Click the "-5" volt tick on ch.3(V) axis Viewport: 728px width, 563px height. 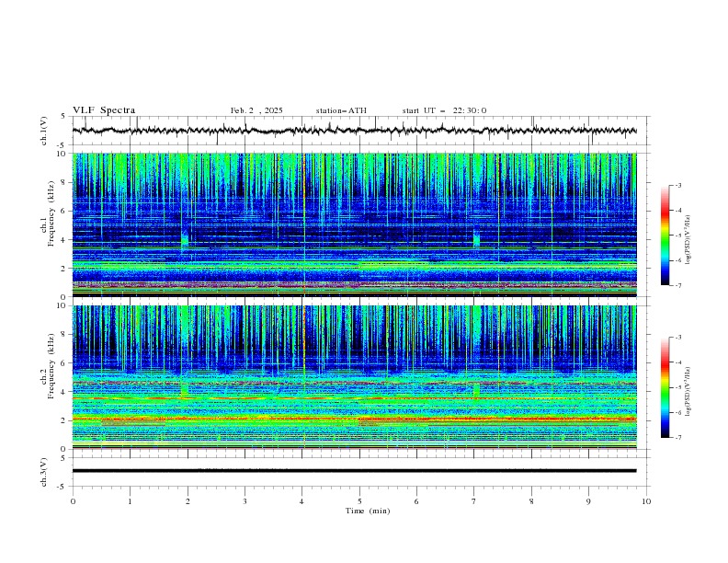62,487
